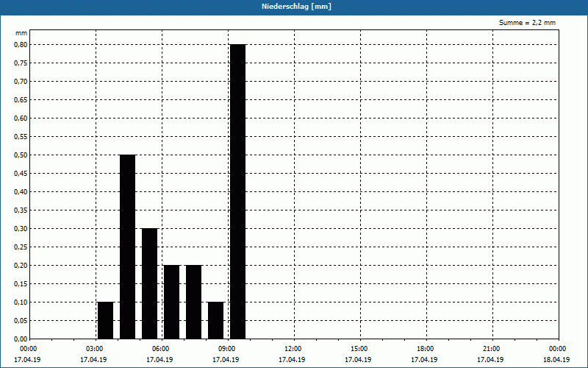Viewport: 588px width, 368px height.
Task: Select the 0,00 y-axis label
Action: point(21,339)
